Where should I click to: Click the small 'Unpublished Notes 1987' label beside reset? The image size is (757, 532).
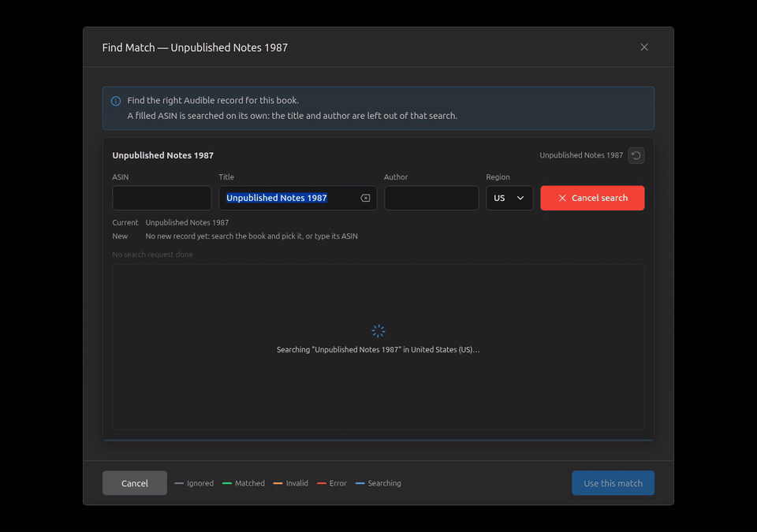click(x=581, y=155)
